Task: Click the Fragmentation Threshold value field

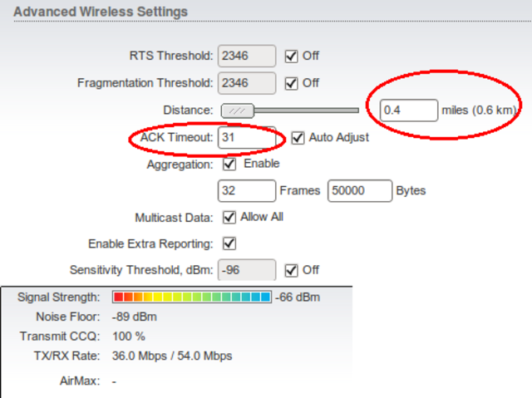Action: (246, 83)
